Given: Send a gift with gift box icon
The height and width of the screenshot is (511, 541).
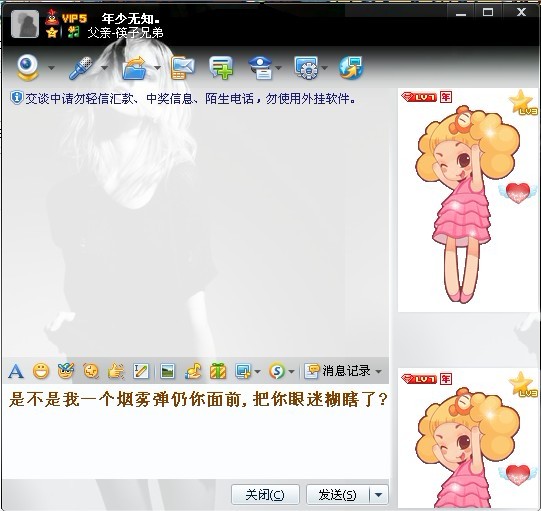Looking at the screenshot, I should point(218,372).
